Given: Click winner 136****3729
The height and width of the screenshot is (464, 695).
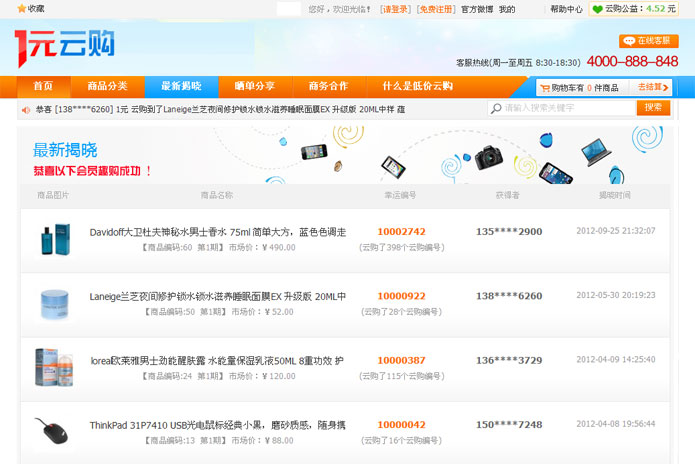Looking at the screenshot, I should click(509, 360).
